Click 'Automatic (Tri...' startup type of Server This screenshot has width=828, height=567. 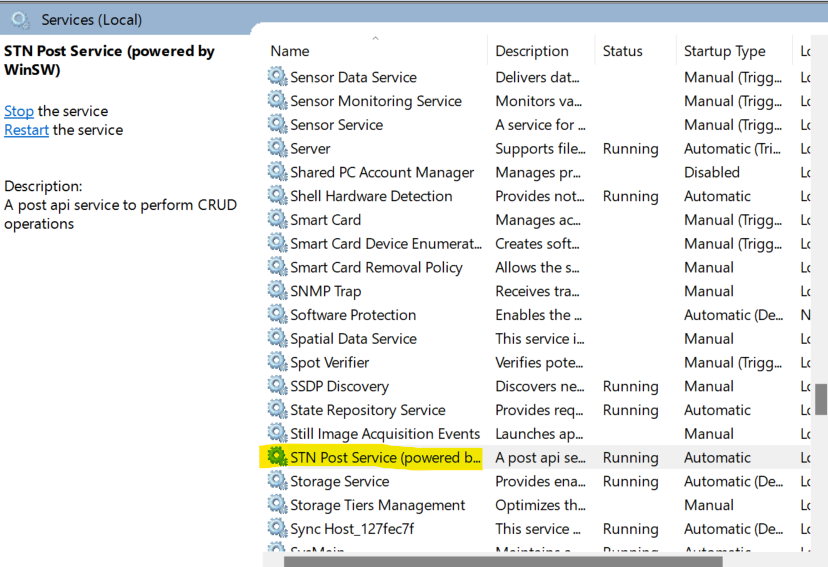click(732, 149)
